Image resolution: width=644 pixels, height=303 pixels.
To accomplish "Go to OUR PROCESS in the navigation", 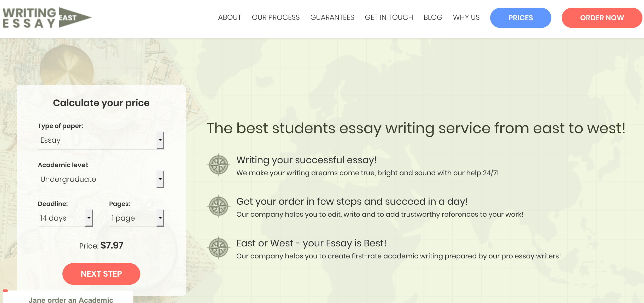I will click(276, 17).
